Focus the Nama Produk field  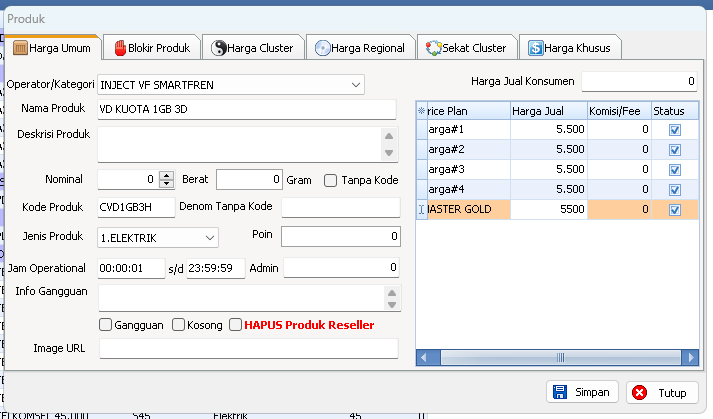click(x=247, y=109)
